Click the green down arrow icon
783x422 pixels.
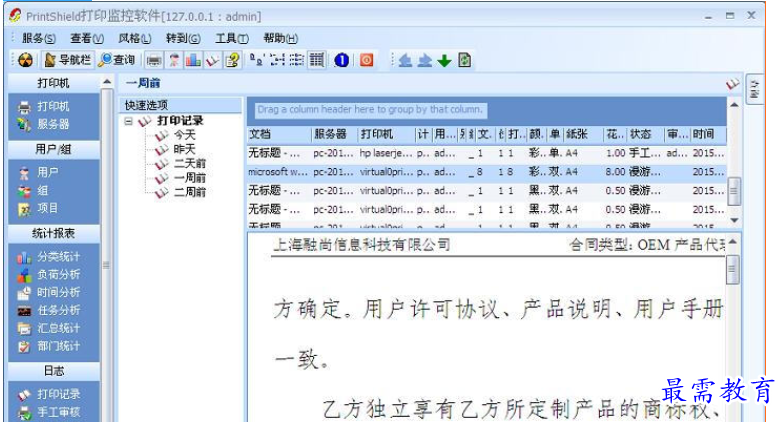[444, 61]
